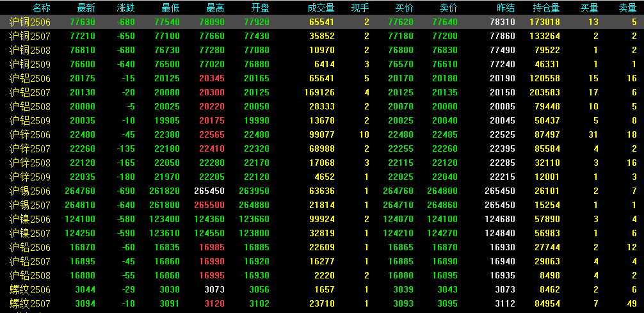Sort by the 最新 column header
This screenshot has height=313, width=644.
[x=86, y=8]
